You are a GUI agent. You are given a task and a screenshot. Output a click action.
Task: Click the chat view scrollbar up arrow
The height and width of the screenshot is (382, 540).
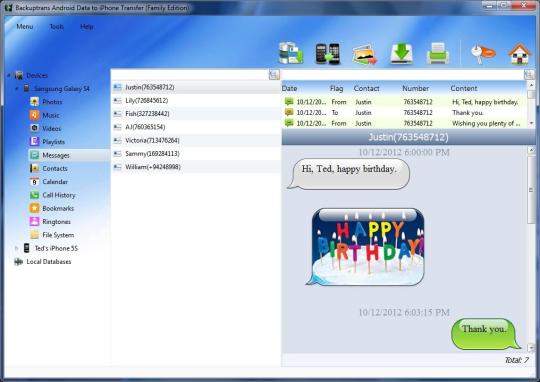531,149
